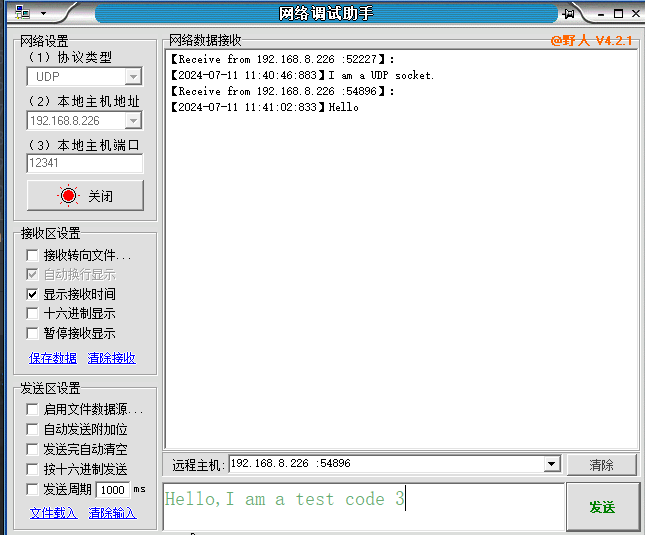This screenshot has width=645, height=535.
Task: Click the 清除 button
Action: (x=601, y=465)
